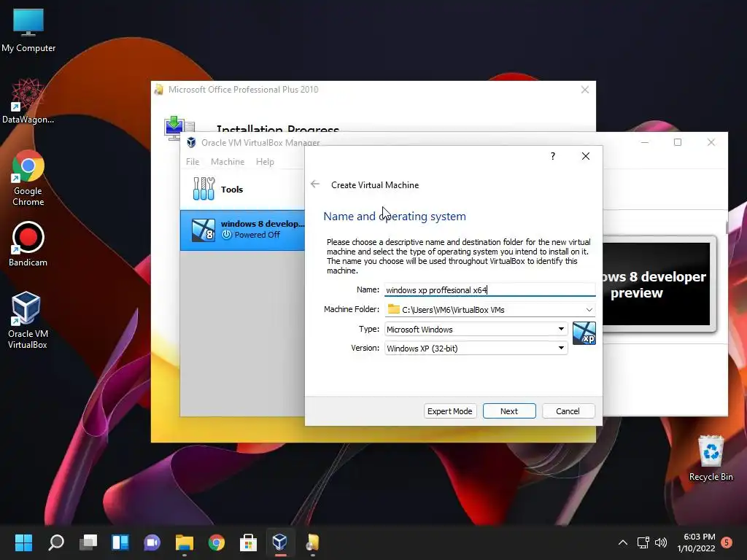Click the Tools icon in VirtualBox Manager
747x560 pixels.
coord(204,189)
